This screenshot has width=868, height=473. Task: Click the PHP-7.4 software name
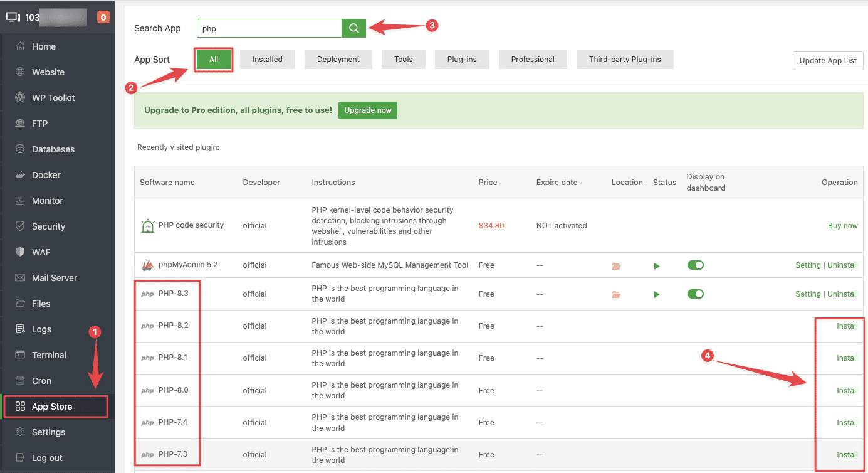click(x=173, y=422)
